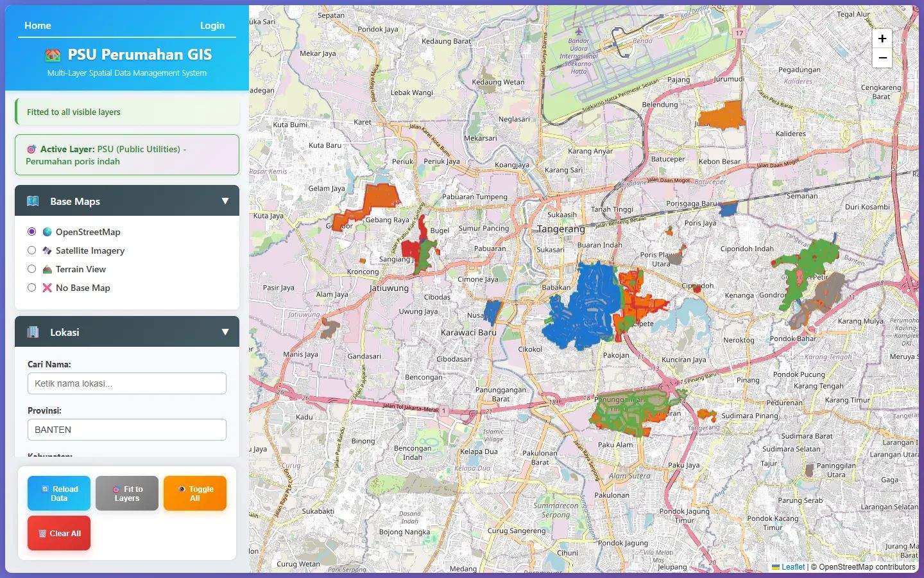Click the globe icon beside OpenStreetMap

47,232
